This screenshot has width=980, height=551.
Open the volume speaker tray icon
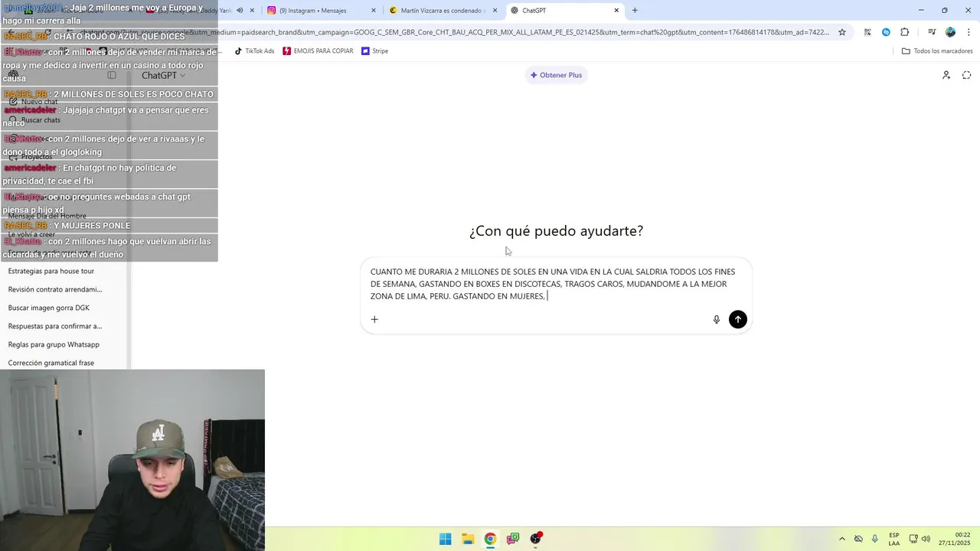click(926, 539)
